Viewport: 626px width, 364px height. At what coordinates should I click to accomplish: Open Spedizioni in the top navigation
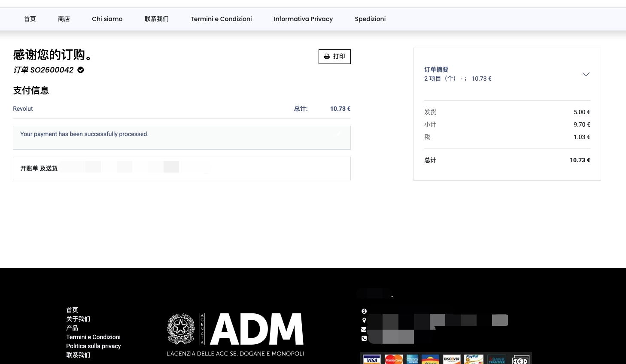(x=370, y=19)
